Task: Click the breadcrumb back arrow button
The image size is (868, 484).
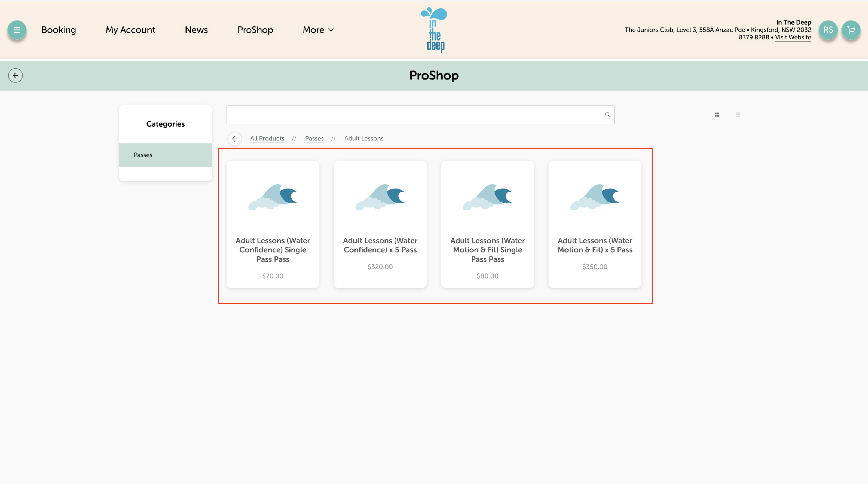Action: pos(235,139)
